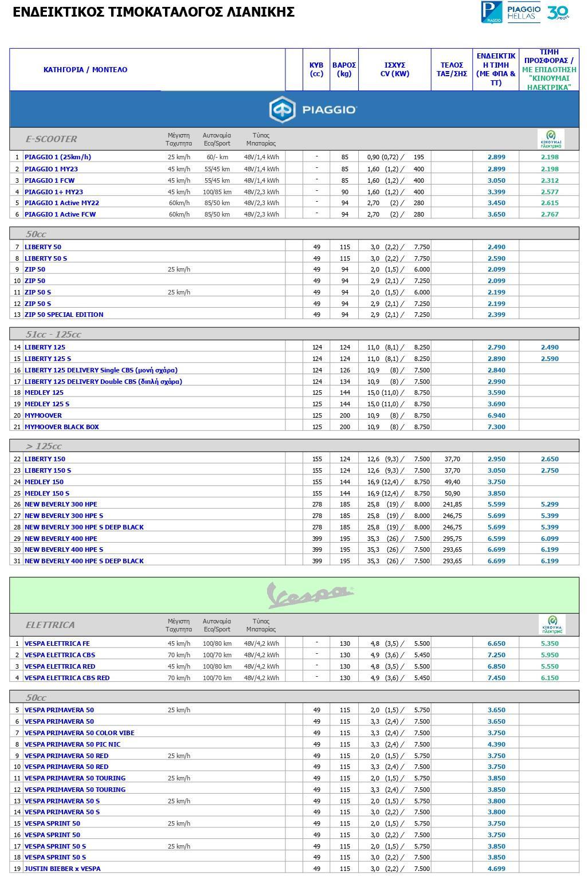
Task: Select the LIBERTY 125 S model name
Action: click(x=48, y=359)
